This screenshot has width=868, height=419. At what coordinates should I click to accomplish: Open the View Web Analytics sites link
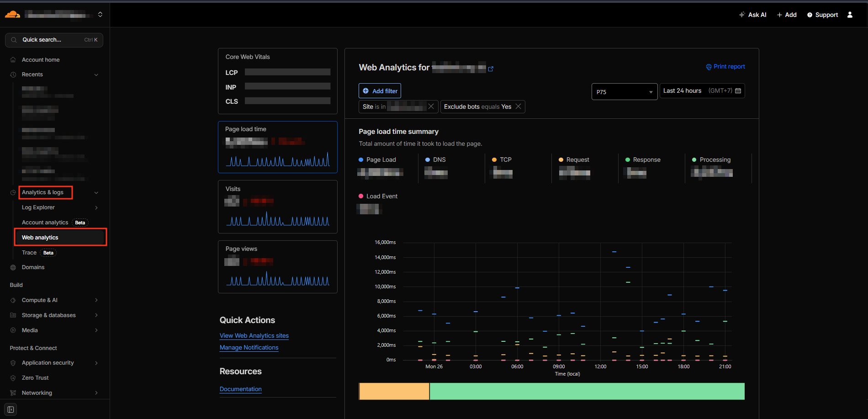pyautogui.click(x=254, y=335)
